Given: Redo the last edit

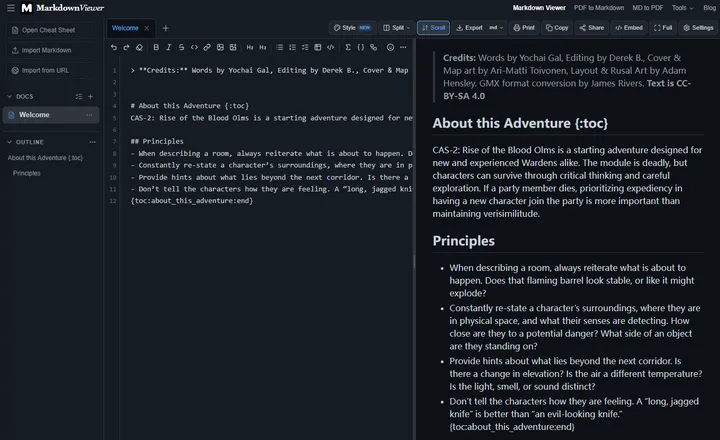Looking at the screenshot, I should tap(126, 47).
